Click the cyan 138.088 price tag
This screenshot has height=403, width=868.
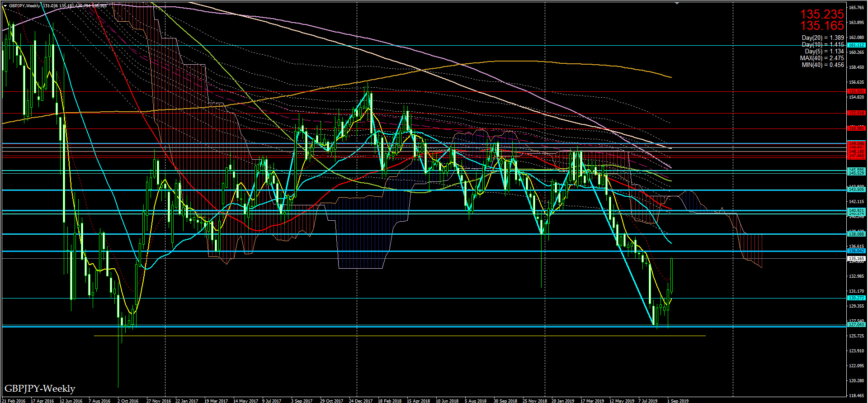coord(857,234)
